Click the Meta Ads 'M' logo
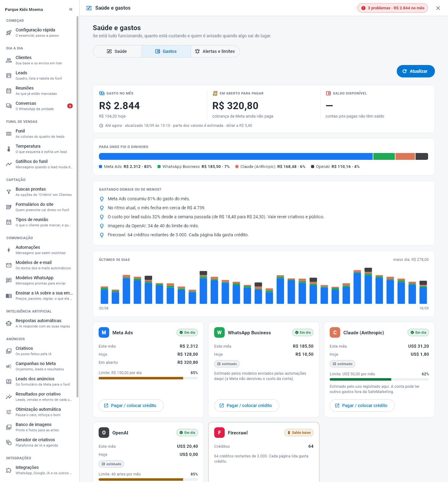Image resolution: width=448 pixels, height=482 pixels. [104, 332]
